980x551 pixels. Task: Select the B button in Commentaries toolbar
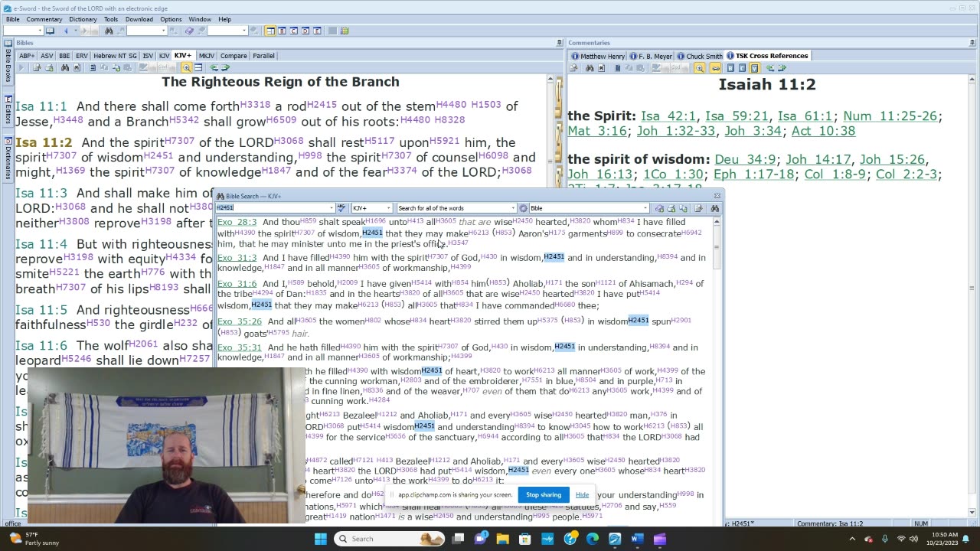pos(730,68)
